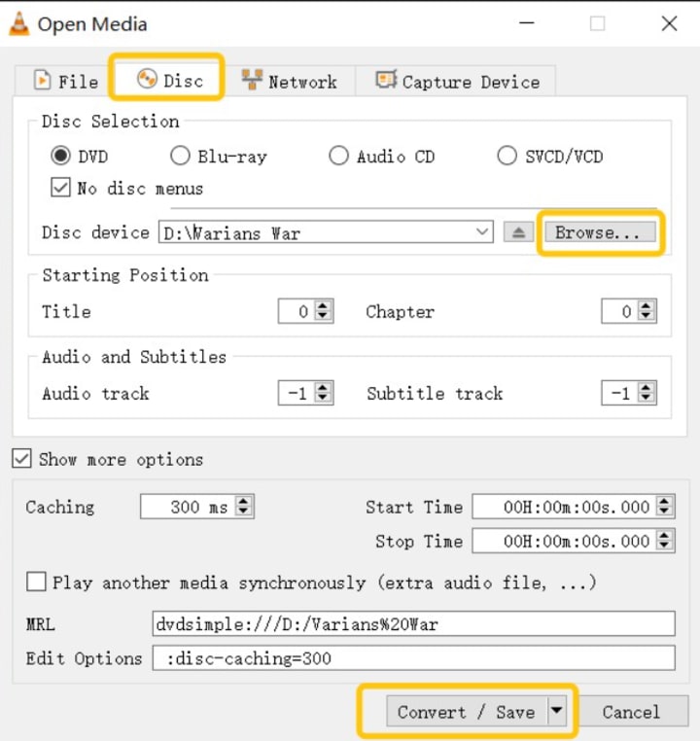This screenshot has height=741, width=700.
Task: Select the Blu-ray radio button
Action: pyautogui.click(x=180, y=156)
